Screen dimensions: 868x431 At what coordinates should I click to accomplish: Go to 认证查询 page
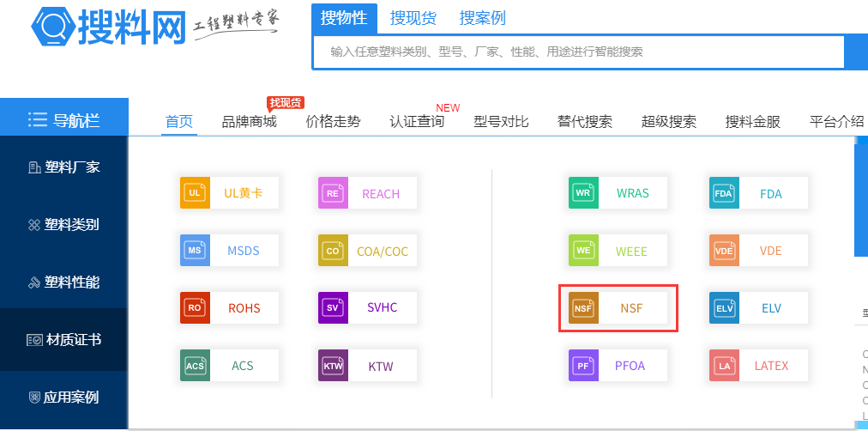(x=417, y=122)
